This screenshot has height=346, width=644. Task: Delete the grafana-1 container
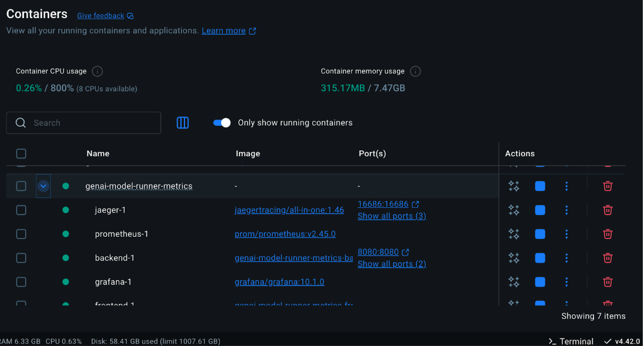(608, 282)
